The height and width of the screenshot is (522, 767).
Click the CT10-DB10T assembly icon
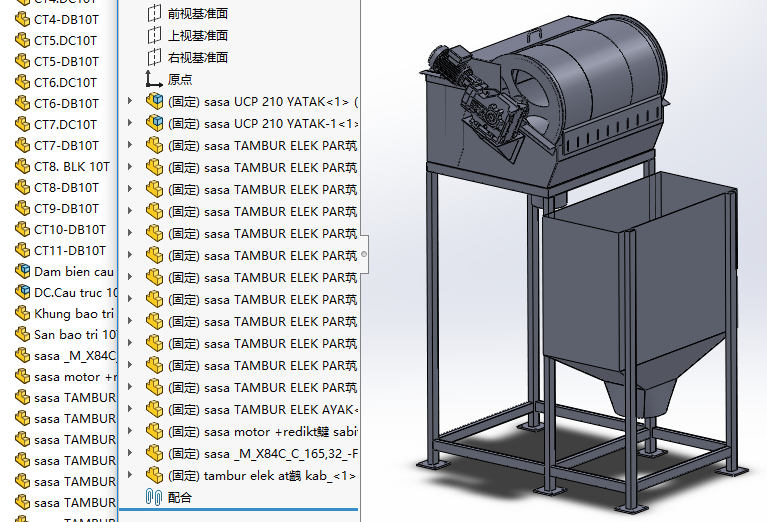click(22, 229)
